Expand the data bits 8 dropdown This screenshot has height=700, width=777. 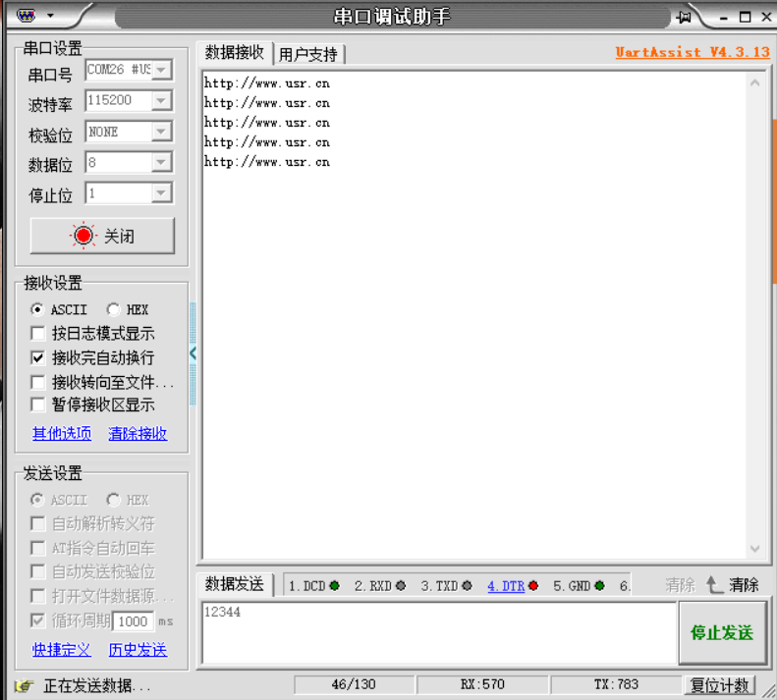pyautogui.click(x=161, y=163)
